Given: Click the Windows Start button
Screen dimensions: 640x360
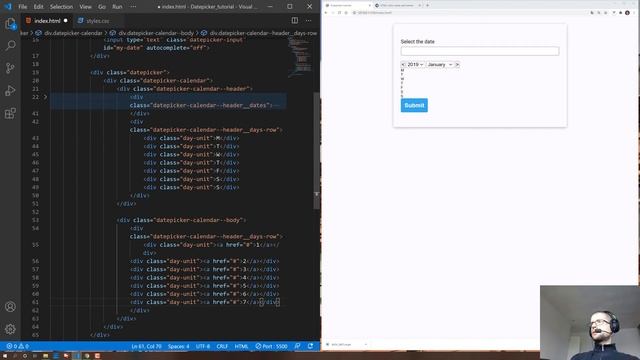Looking at the screenshot, I should point(5,356).
